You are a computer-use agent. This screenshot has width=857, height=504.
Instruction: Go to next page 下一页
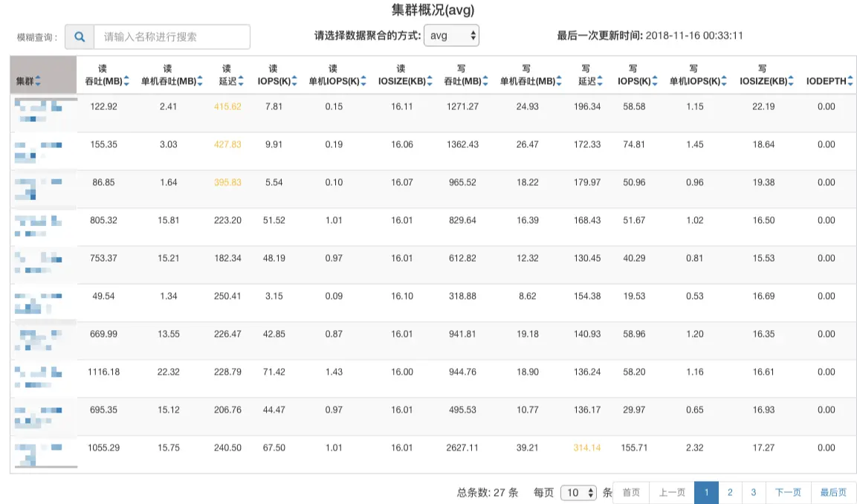coord(788,493)
